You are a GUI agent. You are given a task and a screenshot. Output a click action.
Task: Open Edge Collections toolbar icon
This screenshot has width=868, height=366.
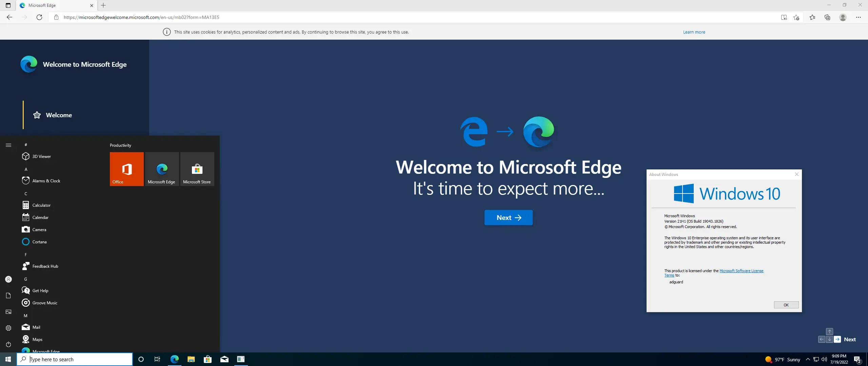[827, 17]
